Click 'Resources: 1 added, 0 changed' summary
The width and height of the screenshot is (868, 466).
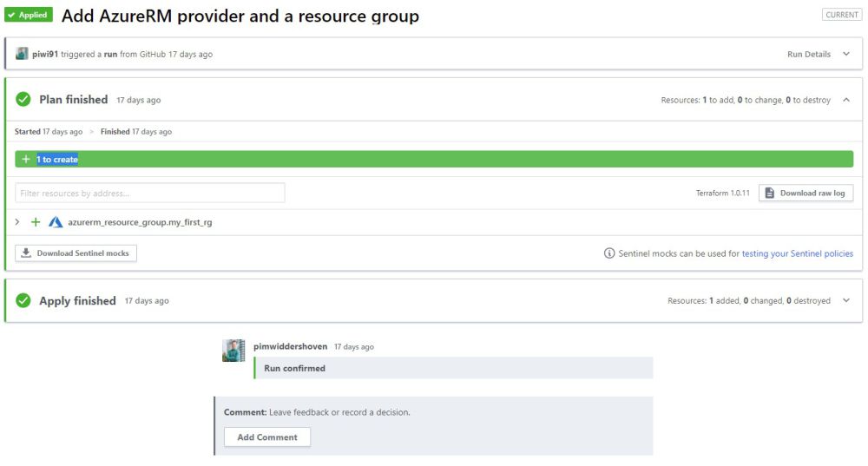coord(749,300)
